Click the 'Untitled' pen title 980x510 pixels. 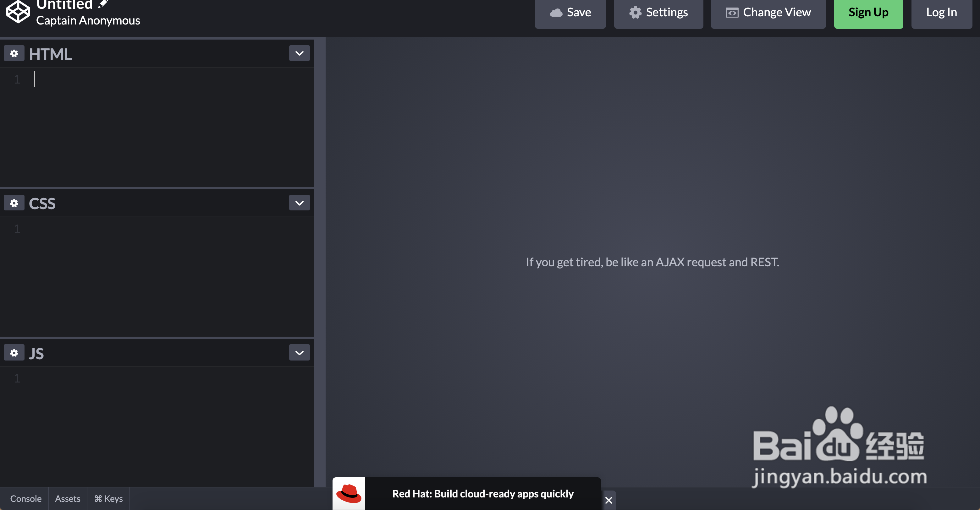[65, 5]
